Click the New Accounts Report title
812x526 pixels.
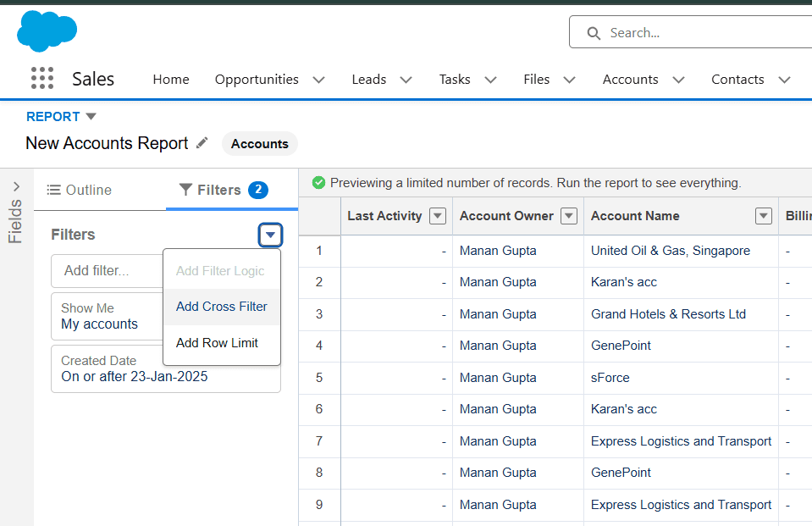pos(107,143)
